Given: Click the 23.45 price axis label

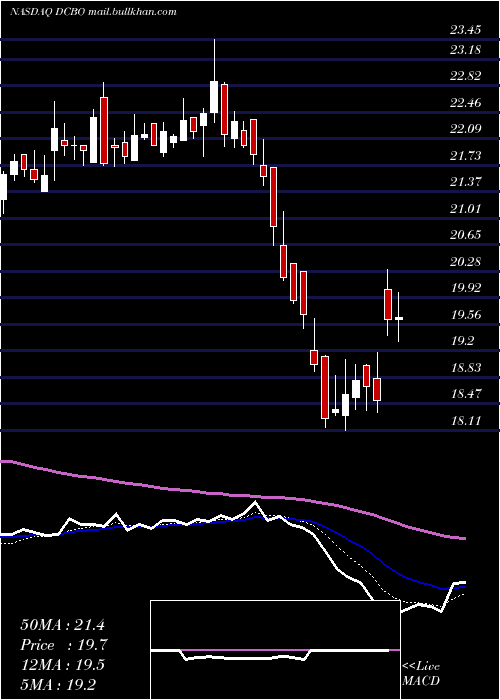Looking at the screenshot, I should (465, 30).
